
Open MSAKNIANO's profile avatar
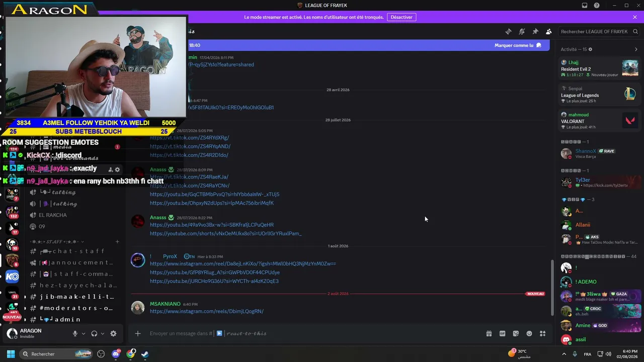138,308
